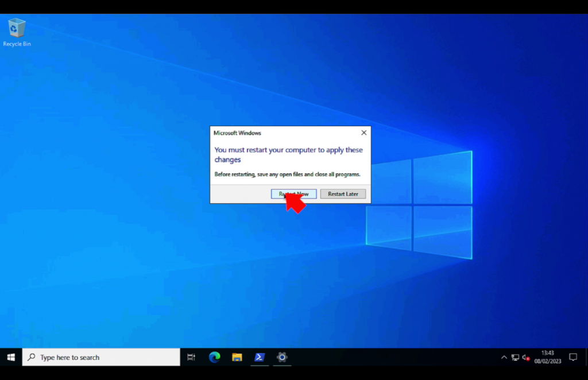Click the network icon in the system tray
Screen dimensions: 588x380
[x=515, y=357]
